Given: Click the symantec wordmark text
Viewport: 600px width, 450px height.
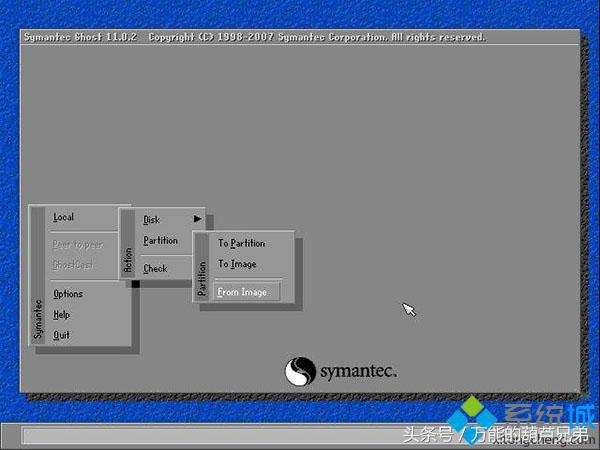Looking at the screenshot, I should pos(358,371).
